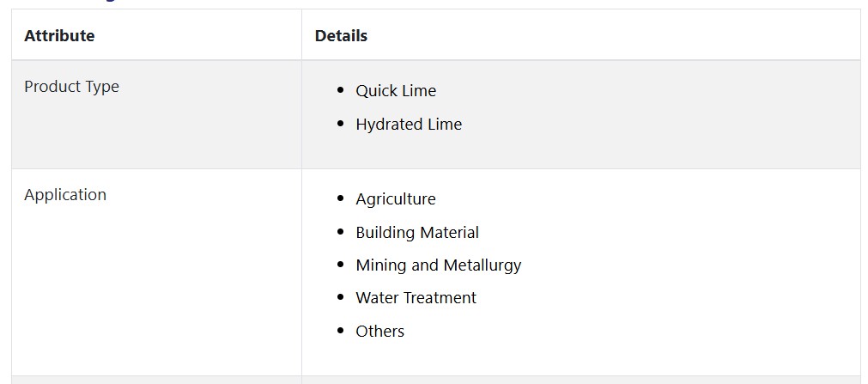
Task: Click the Details column header
Action: [x=341, y=35]
